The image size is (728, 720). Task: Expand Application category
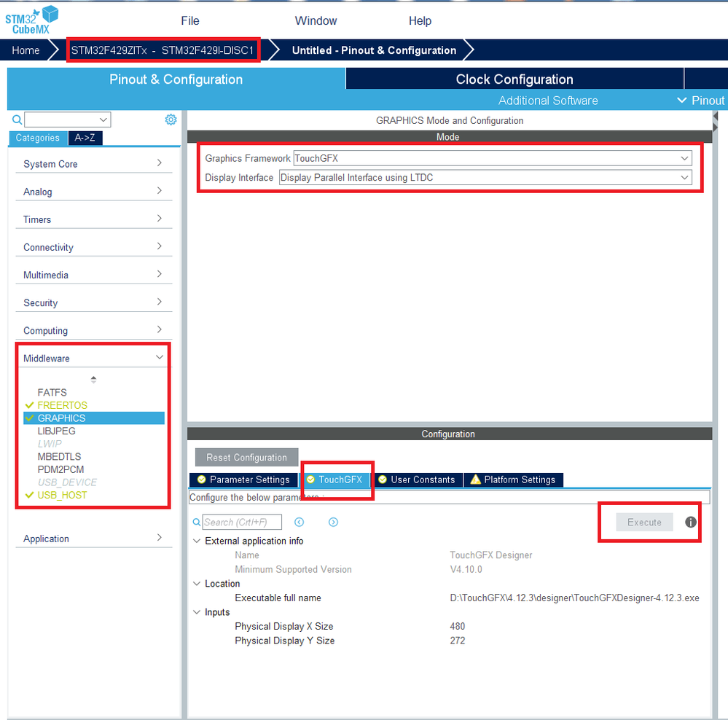pyautogui.click(x=94, y=539)
